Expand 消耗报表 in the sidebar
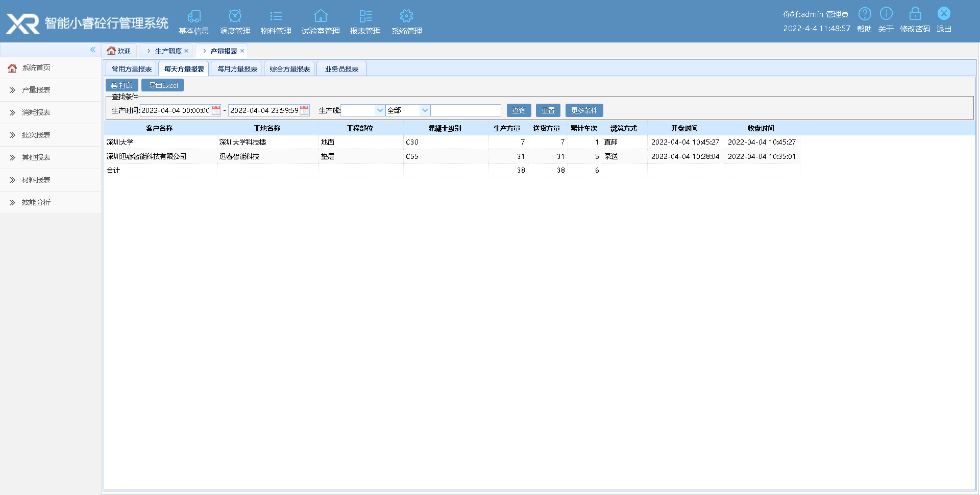This screenshot has width=980, height=495. click(x=36, y=112)
